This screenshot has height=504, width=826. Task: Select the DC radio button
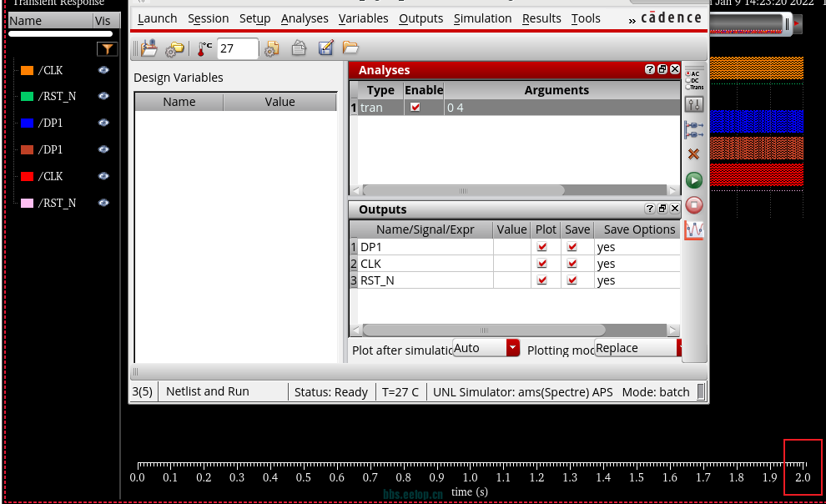click(687, 80)
